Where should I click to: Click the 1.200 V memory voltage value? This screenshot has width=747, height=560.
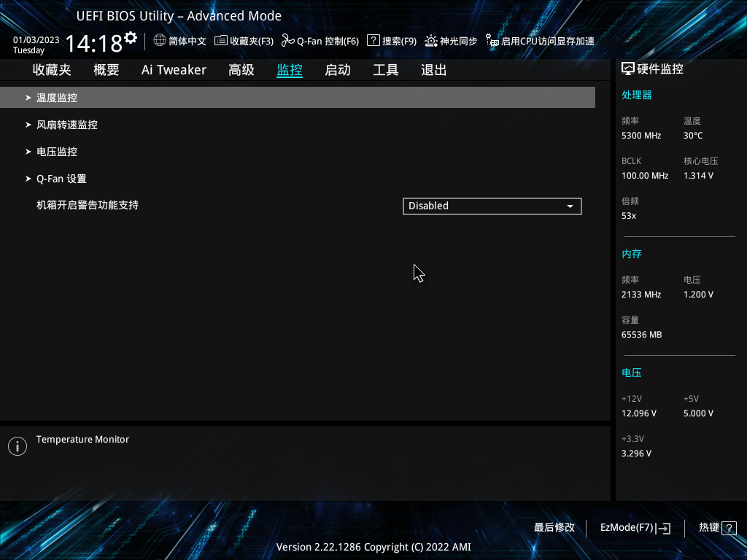point(698,295)
